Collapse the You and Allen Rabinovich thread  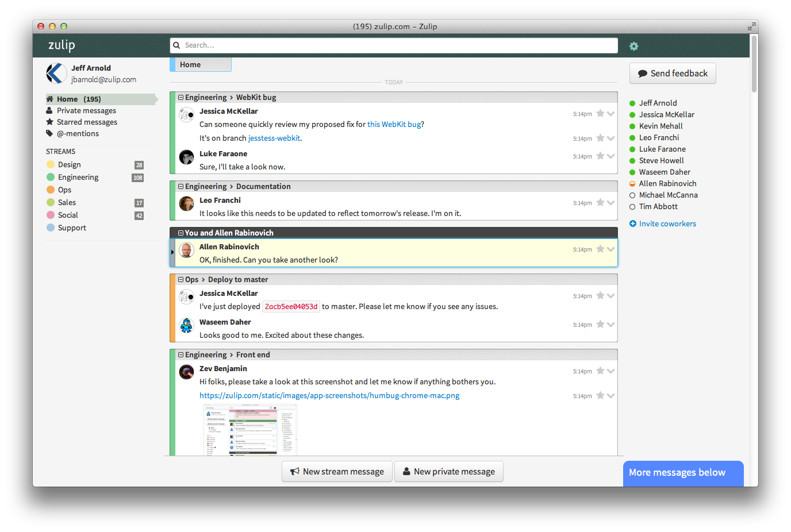pyautogui.click(x=181, y=233)
